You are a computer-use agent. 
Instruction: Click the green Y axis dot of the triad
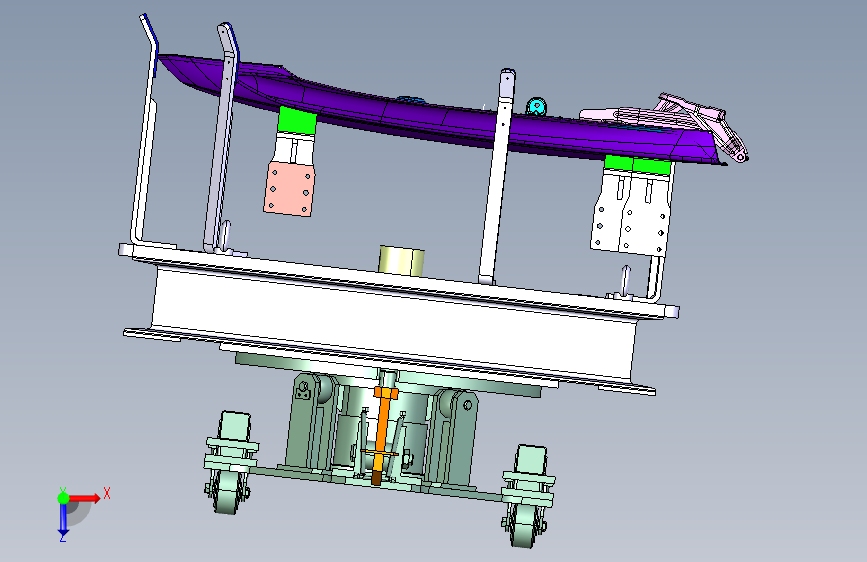(x=64, y=498)
